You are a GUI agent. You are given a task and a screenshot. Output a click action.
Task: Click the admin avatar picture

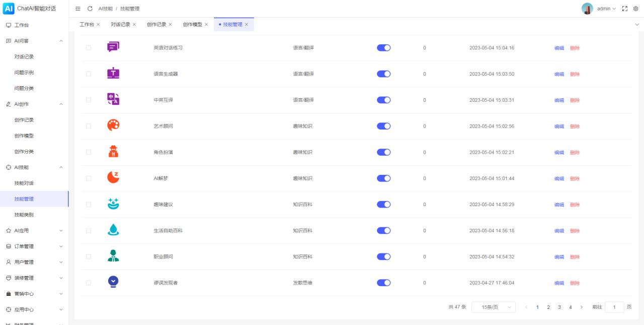tap(587, 9)
